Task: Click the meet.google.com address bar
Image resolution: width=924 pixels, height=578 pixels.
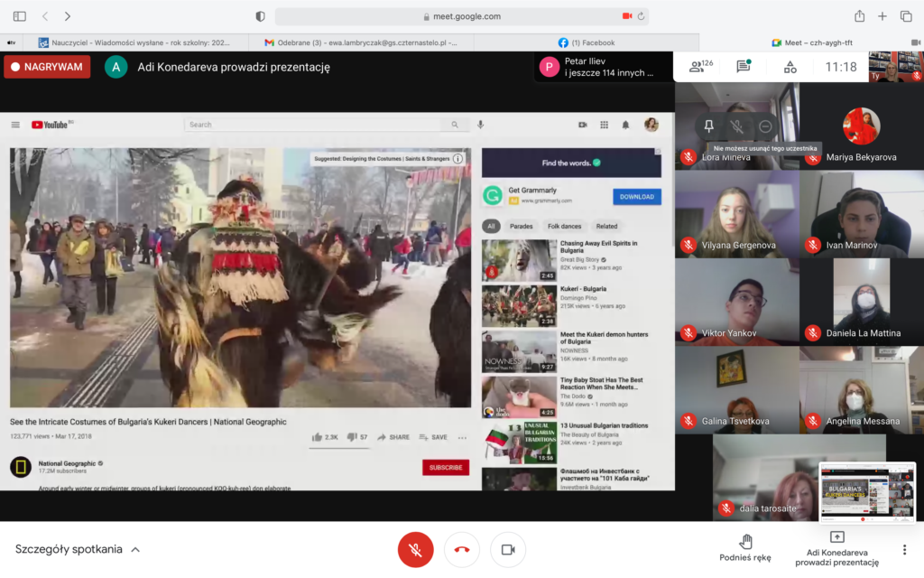Action: tap(460, 16)
